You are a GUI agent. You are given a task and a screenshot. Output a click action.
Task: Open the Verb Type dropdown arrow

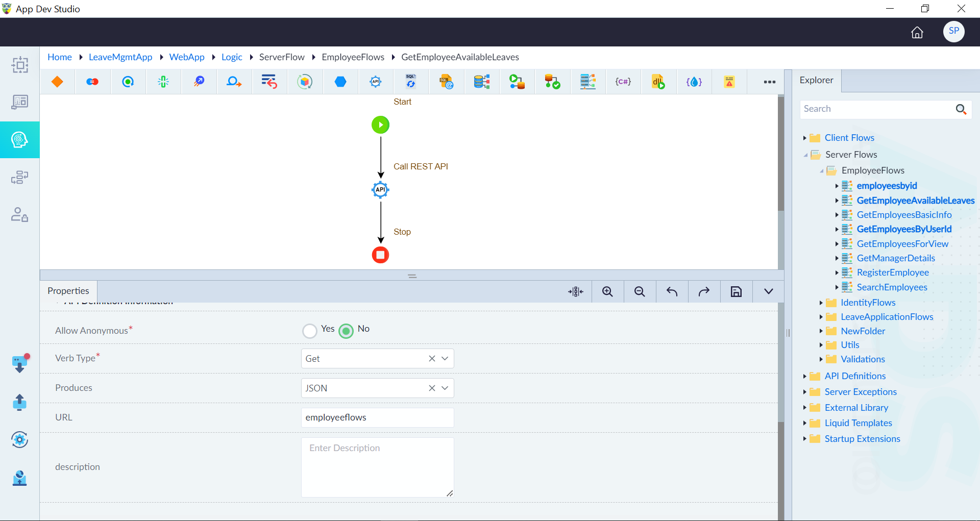click(445, 359)
